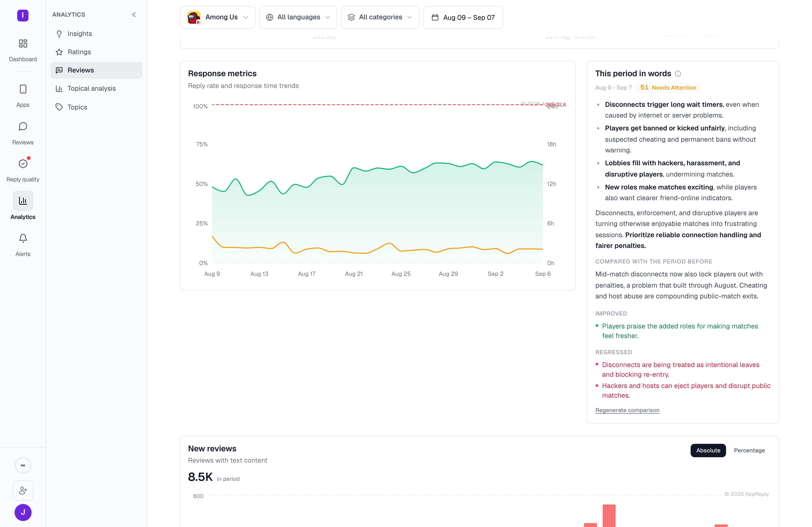The width and height of the screenshot is (812, 527).
Task: Switch New reviews chart to Absolute
Action: [708, 450]
